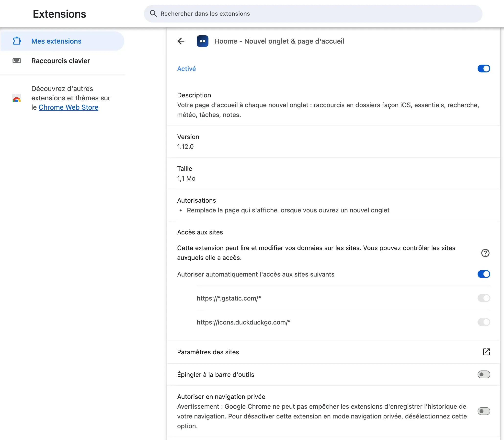Click the https://*.gstatic.com/* URL text
This screenshot has width=504, height=440.
(x=229, y=298)
